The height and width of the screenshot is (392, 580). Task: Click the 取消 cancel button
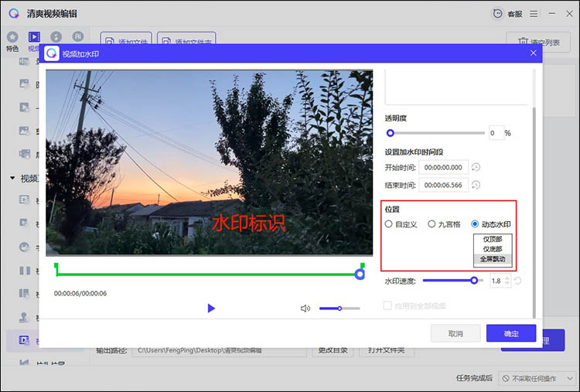click(x=455, y=333)
